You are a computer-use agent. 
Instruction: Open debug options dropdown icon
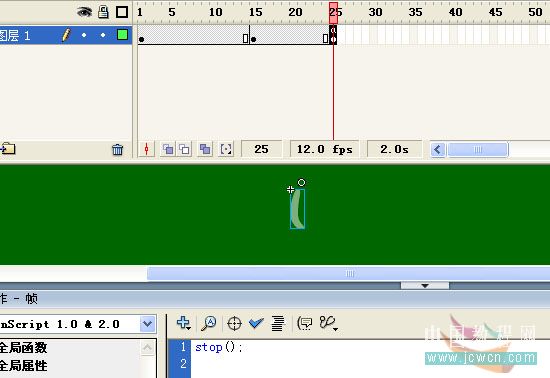click(329, 323)
